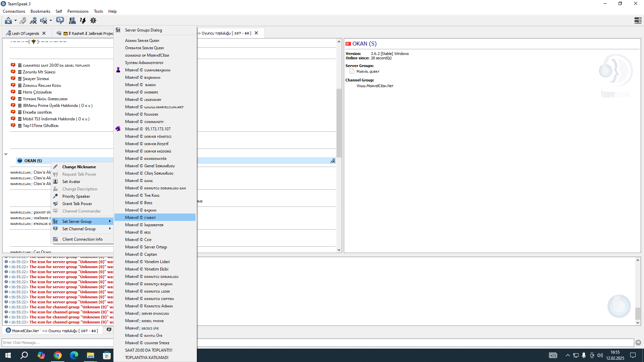Select Set Avatar from context menu
Screen dimensions: 644x362
click(x=82, y=181)
